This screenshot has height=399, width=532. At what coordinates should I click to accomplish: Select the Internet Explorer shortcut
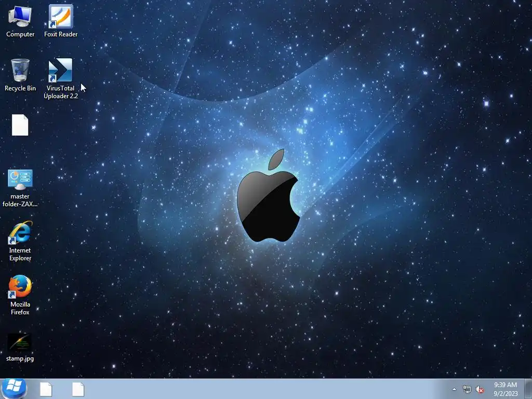(20, 241)
